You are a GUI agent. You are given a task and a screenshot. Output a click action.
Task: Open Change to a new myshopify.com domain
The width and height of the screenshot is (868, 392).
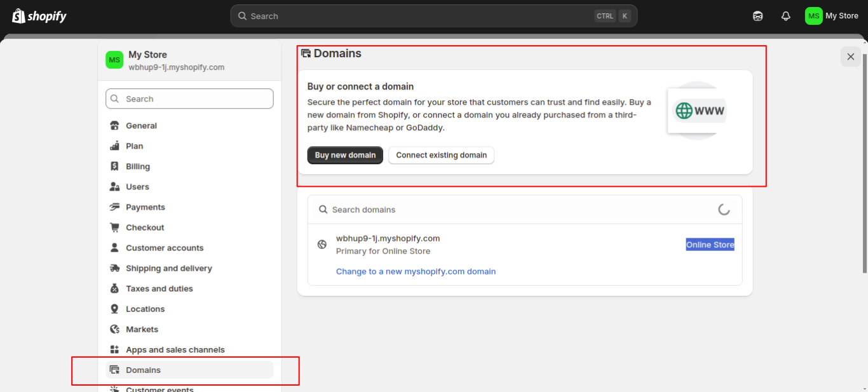(416, 271)
